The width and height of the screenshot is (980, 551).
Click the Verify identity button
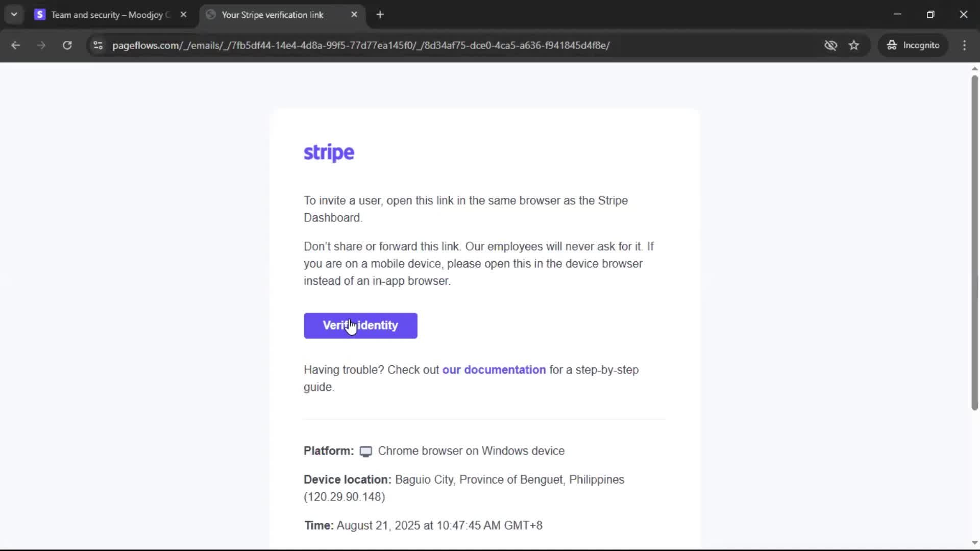(360, 325)
